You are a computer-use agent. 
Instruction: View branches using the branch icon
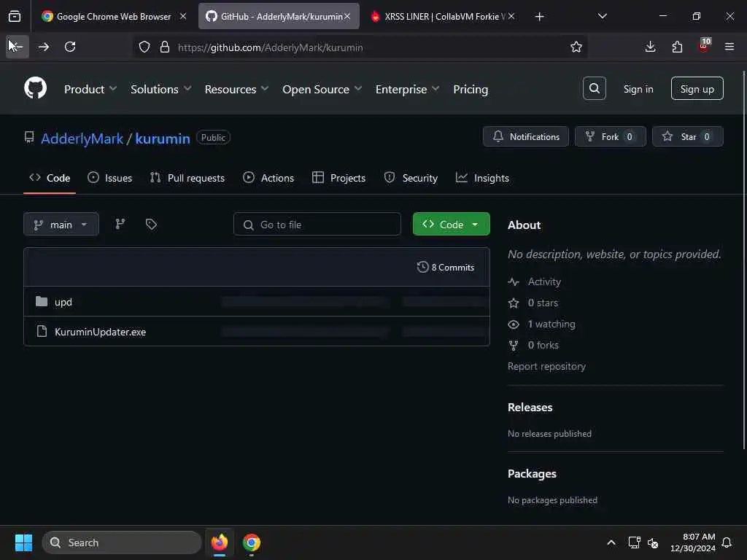click(120, 224)
